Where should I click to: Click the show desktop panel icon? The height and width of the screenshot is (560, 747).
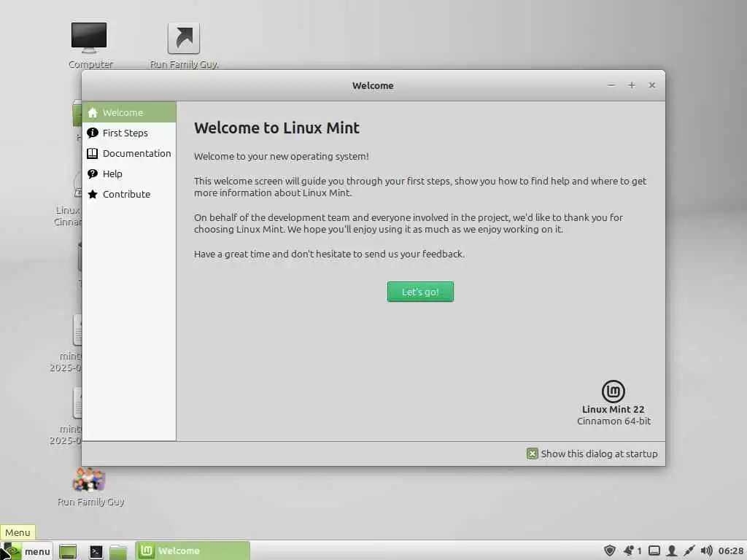(x=68, y=551)
